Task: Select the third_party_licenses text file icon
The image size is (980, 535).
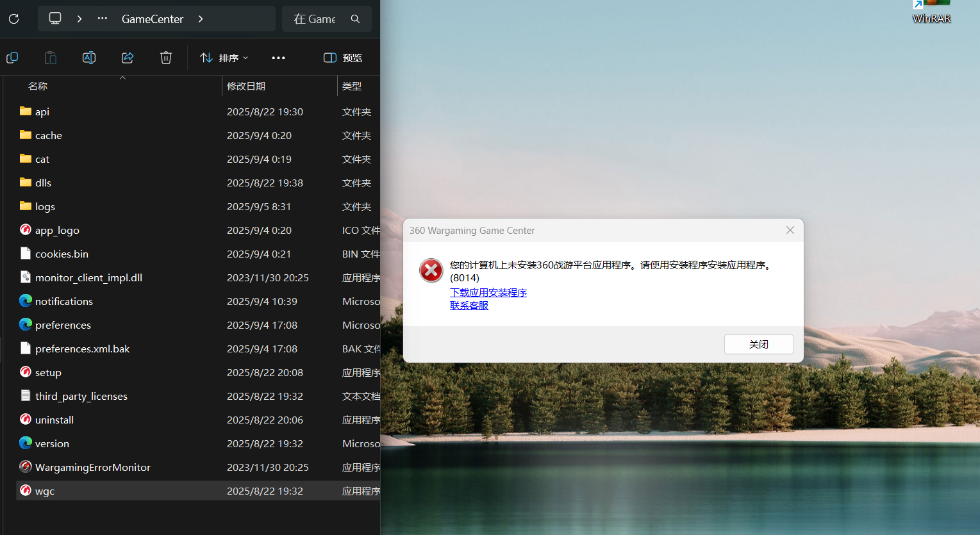Action: (26, 395)
